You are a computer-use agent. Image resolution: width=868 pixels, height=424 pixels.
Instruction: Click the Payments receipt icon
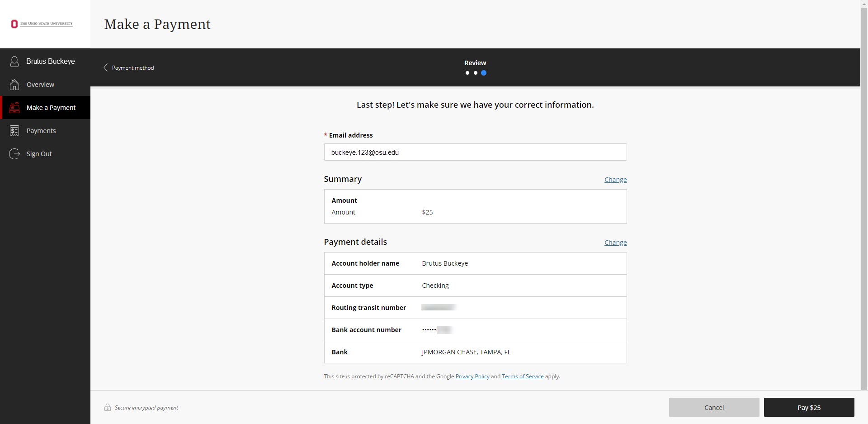tap(14, 131)
